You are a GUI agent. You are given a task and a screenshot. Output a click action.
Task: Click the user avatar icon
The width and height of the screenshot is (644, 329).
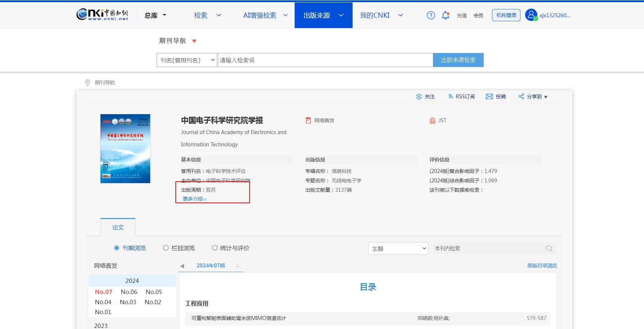click(531, 15)
